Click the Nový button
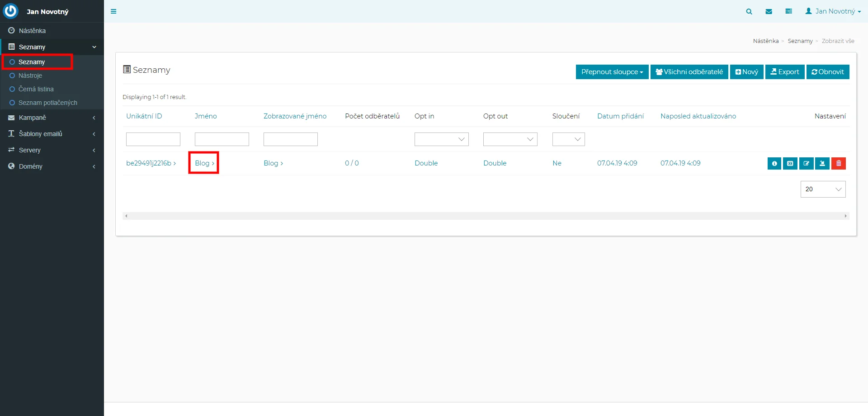Screen dimensions: 868x416 click(746, 72)
